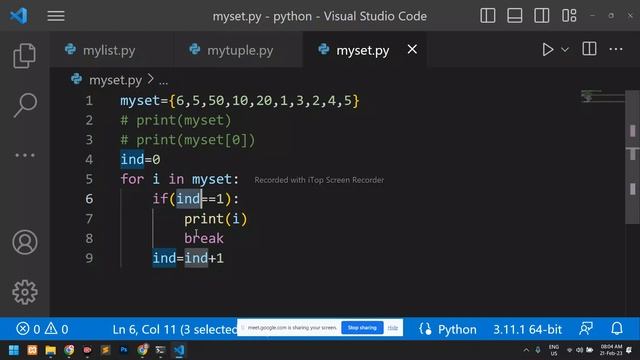This screenshot has height=360, width=640.
Task: Show additional views ellipsis in activity bar
Action: pos(25,155)
